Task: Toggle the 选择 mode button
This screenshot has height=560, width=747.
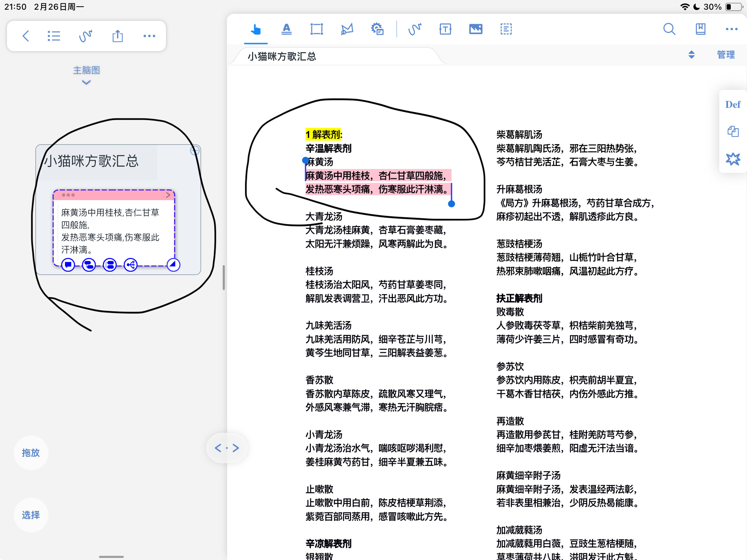Action: [x=31, y=515]
